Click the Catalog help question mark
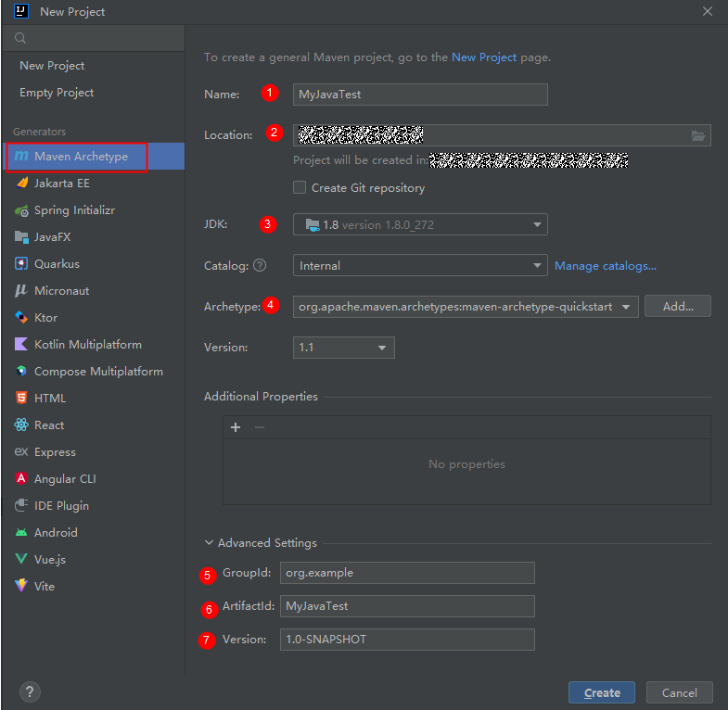728x710 pixels. pyautogui.click(x=260, y=266)
